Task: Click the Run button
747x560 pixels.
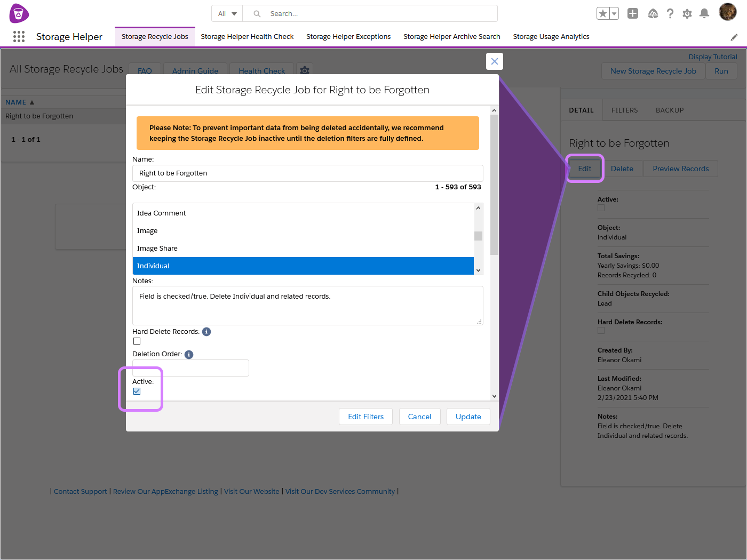Action: click(x=721, y=71)
